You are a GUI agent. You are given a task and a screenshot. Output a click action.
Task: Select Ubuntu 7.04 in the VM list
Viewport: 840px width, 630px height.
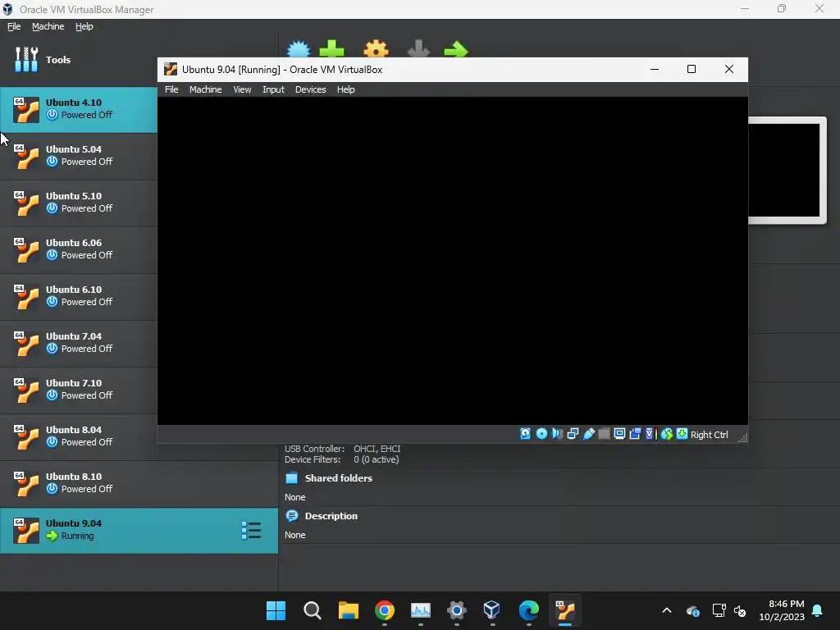point(78,343)
